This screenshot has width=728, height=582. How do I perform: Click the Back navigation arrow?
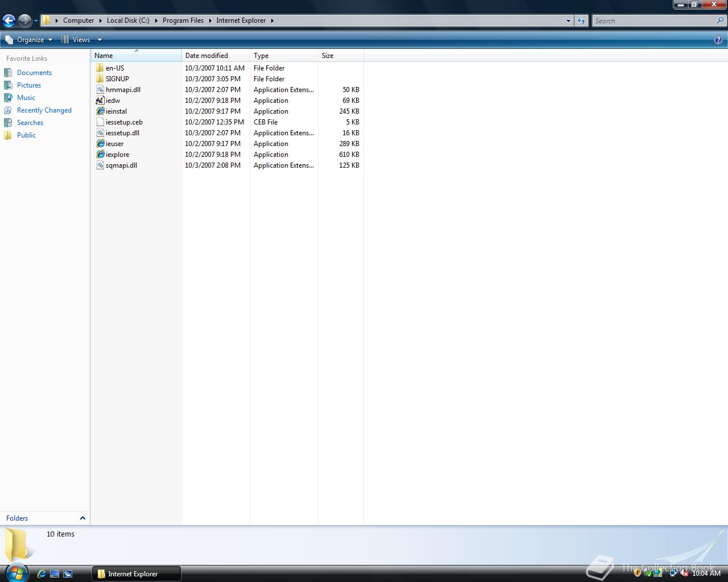click(9, 21)
